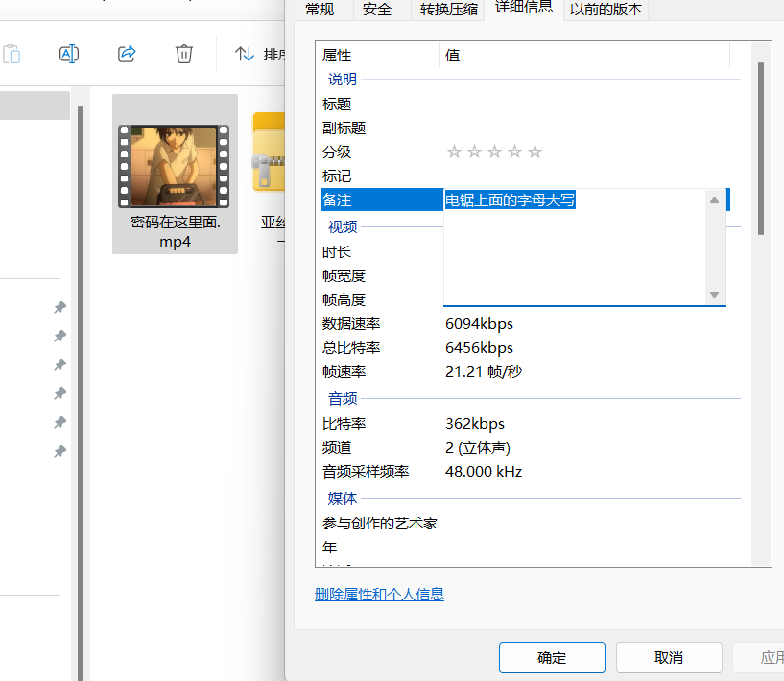This screenshot has width=784, height=681.
Task: Switch to the 转换压缩 tab
Action: [448, 10]
